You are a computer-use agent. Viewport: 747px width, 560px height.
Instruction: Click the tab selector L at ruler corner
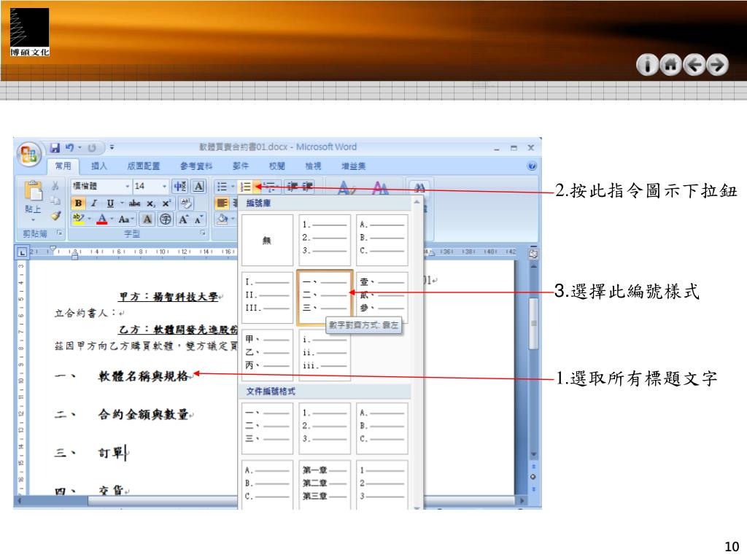22,252
